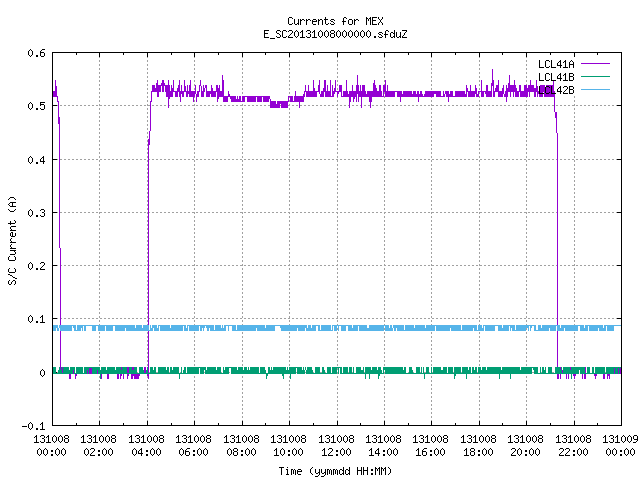Click the 131009 00:00 x-axis tick label
Image resolution: width=640 pixels, height=480 pixels.
click(x=620, y=446)
